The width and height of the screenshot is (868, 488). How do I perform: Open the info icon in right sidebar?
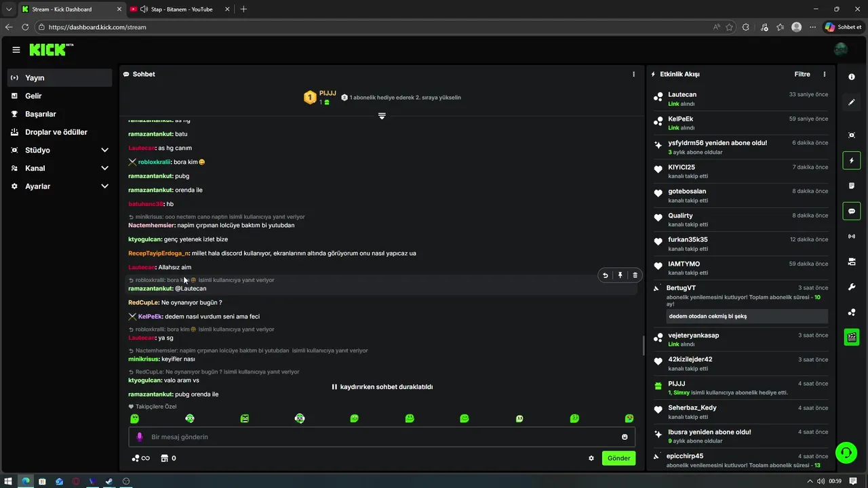tap(852, 77)
